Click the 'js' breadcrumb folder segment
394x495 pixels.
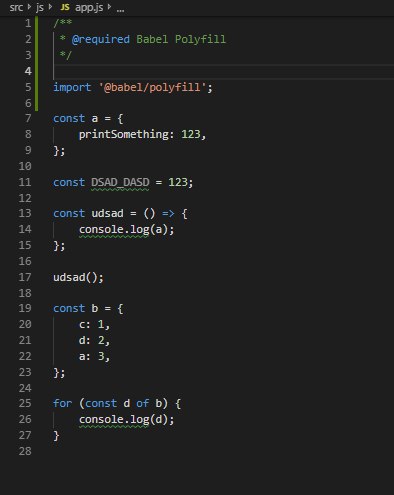pyautogui.click(x=40, y=7)
